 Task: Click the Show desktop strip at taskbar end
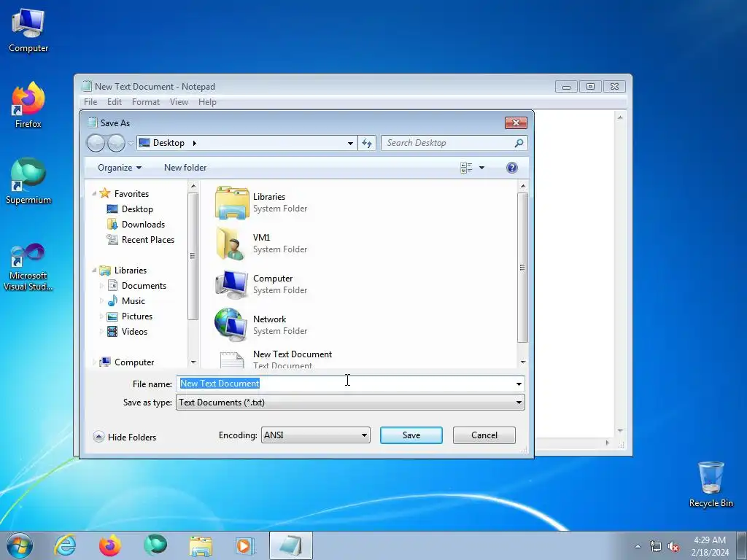pos(742,545)
